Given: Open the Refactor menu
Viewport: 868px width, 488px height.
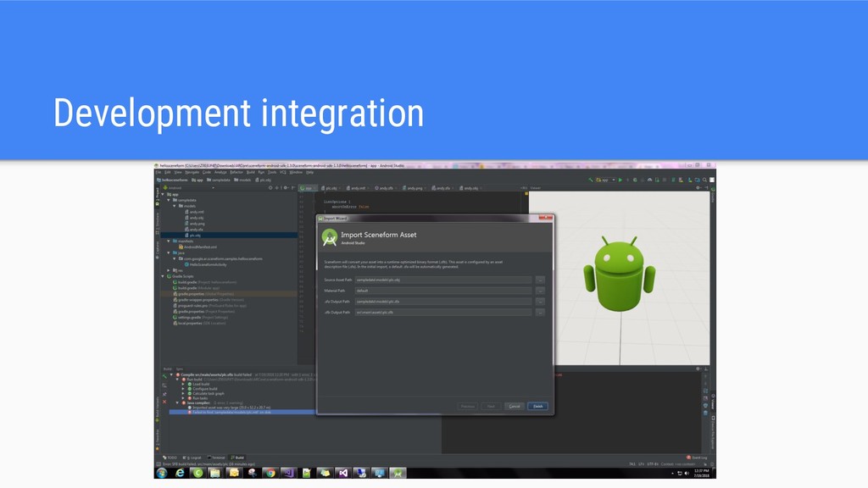Looking at the screenshot, I should coord(236,172).
